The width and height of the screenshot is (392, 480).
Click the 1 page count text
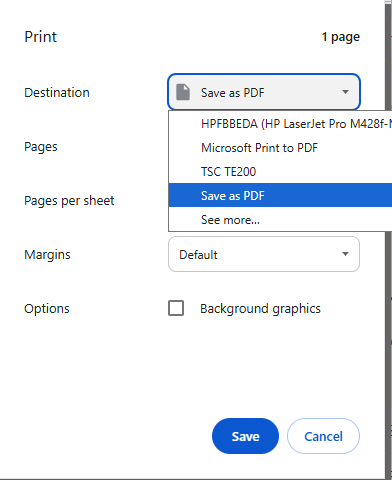(341, 37)
